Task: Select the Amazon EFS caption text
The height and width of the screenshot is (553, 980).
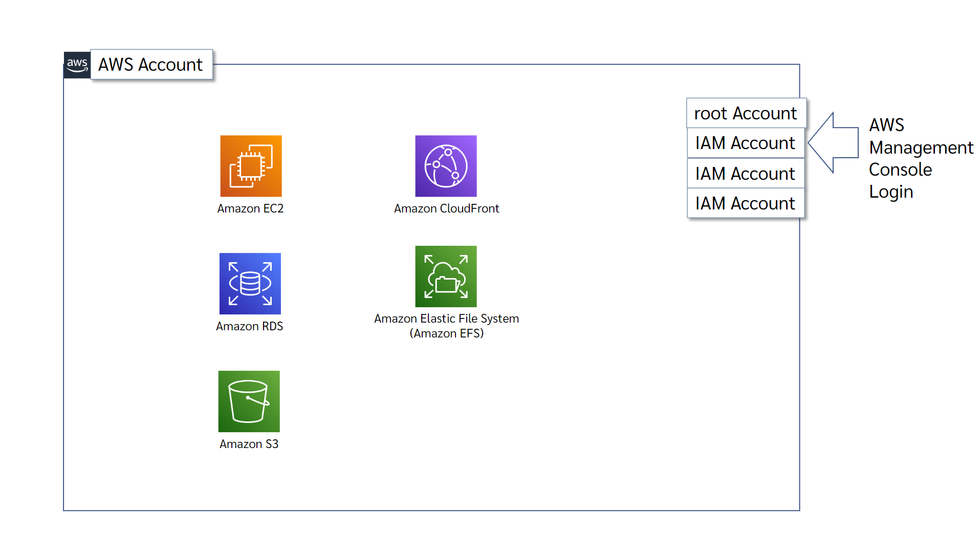Action: point(446,325)
